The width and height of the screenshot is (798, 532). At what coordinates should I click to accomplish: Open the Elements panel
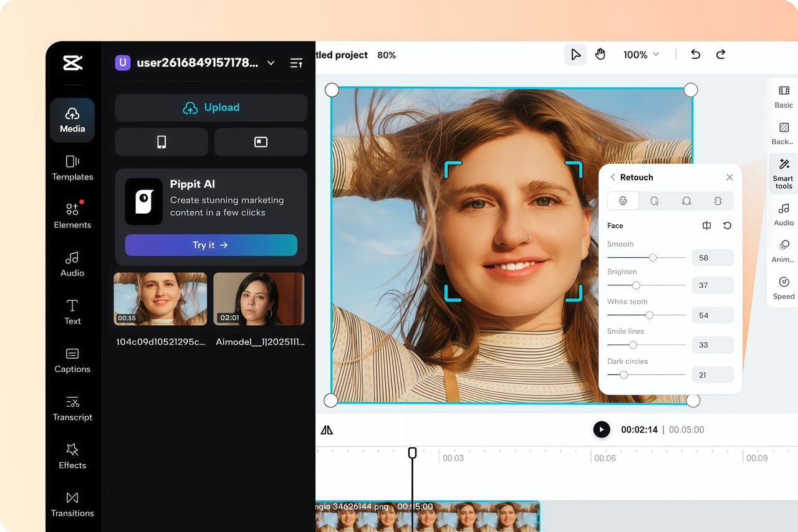[x=72, y=216]
